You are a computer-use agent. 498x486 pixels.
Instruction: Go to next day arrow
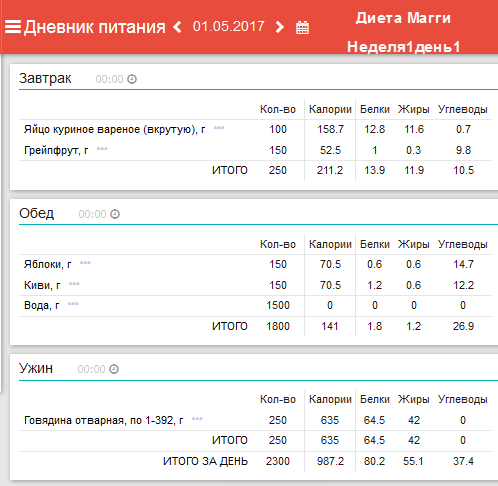[280, 27]
